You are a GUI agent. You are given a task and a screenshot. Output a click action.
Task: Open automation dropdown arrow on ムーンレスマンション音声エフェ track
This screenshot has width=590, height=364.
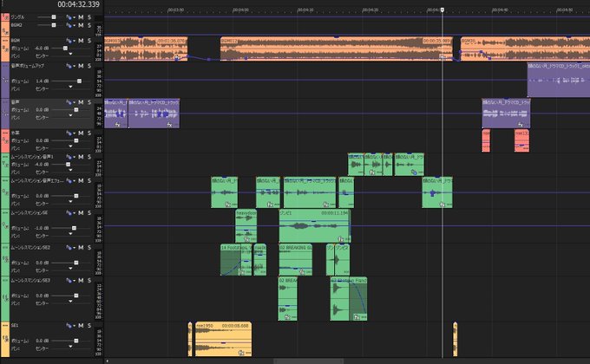[74, 182]
